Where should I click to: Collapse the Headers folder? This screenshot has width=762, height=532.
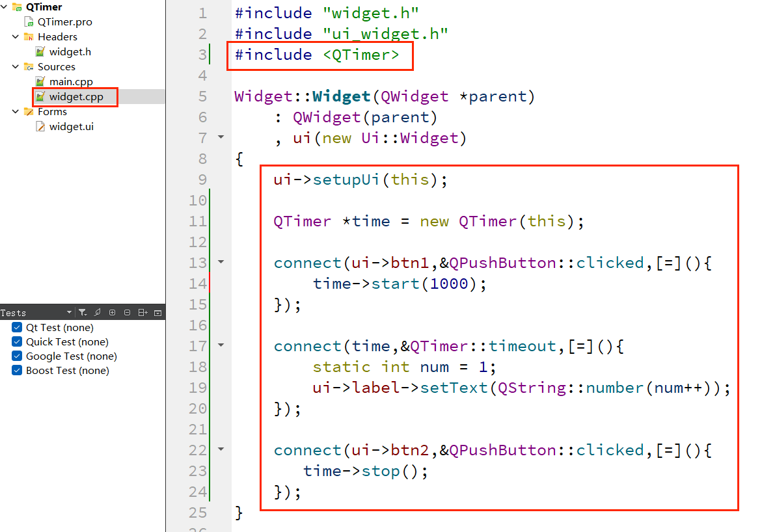16,36
